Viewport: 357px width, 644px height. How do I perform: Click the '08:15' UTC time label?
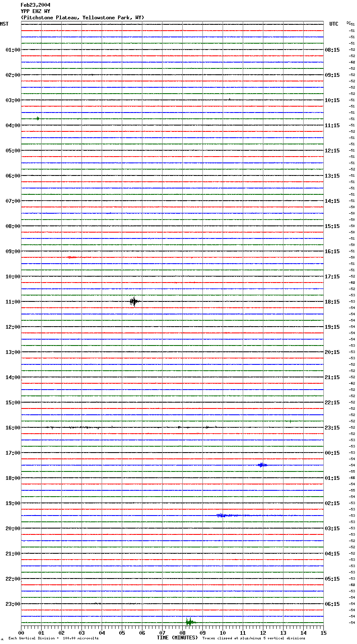pos(332,50)
